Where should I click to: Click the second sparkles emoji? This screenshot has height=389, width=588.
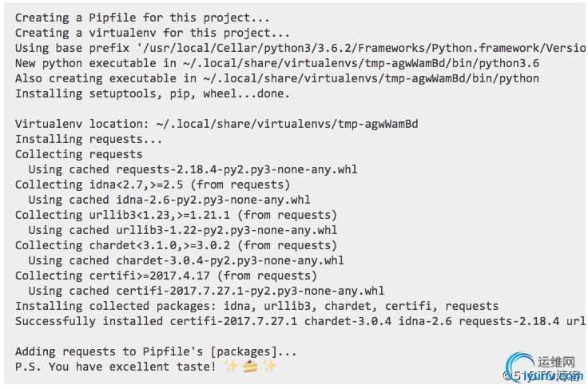coord(269,366)
